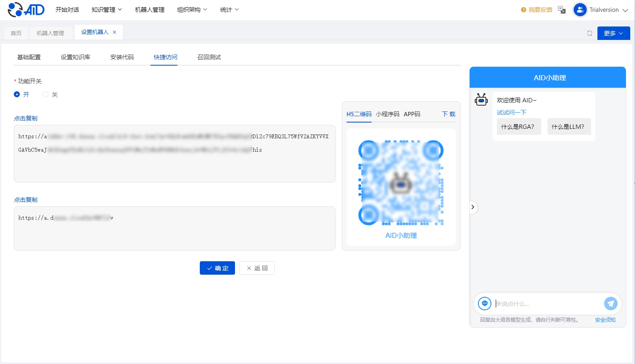The width and height of the screenshot is (635, 364).
Task: Click suggested question 什么是LLM?
Action: point(569,126)
